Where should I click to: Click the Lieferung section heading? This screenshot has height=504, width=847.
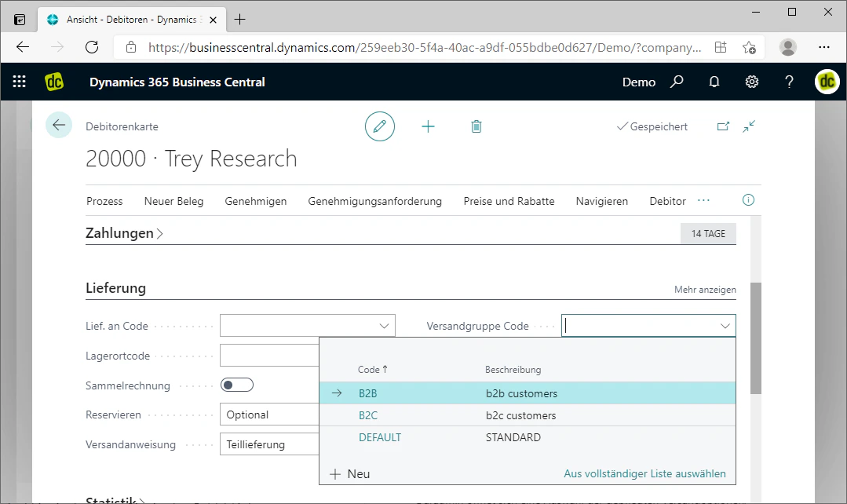click(115, 288)
